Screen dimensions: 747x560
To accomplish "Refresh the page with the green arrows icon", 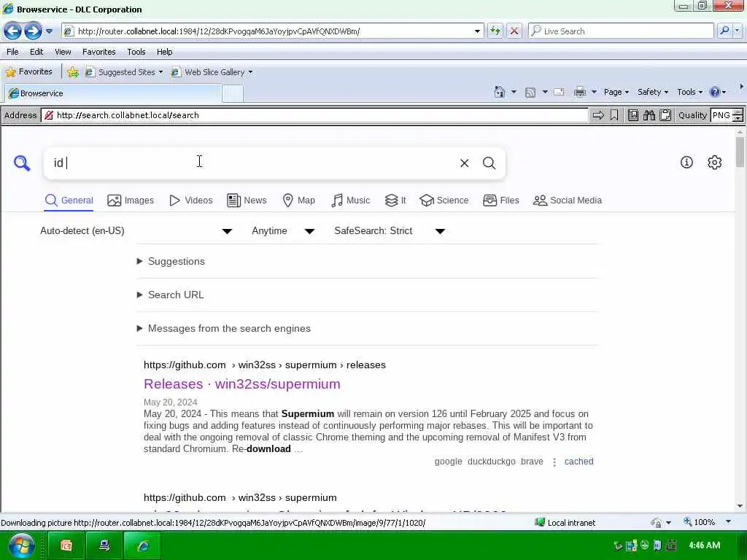I will [x=495, y=31].
